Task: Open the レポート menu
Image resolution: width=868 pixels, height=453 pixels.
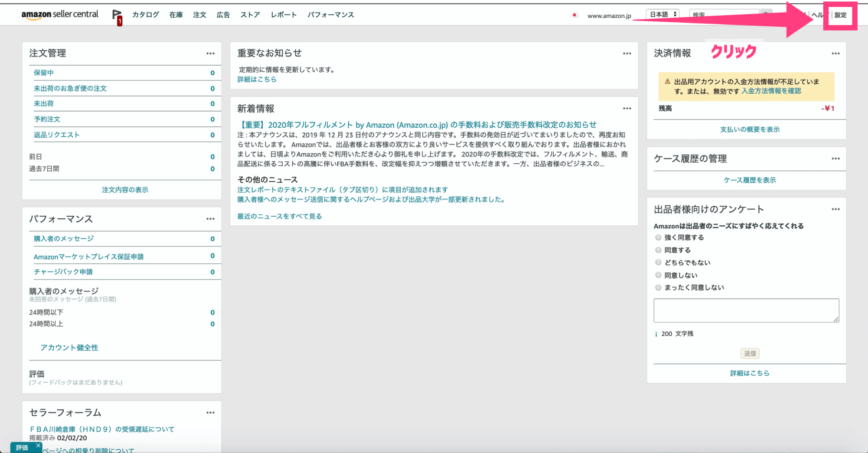Action: 284,15
